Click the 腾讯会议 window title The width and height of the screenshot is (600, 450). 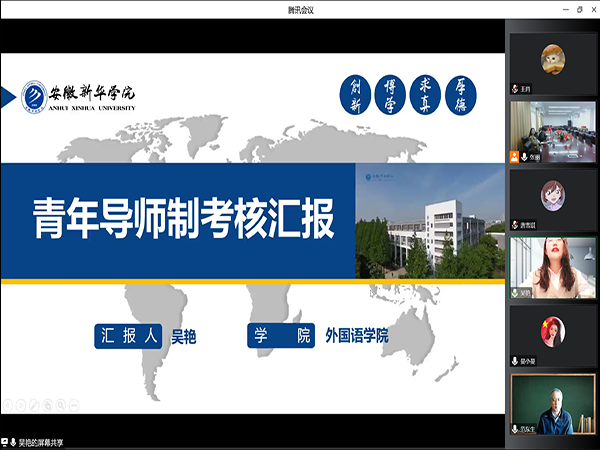click(x=300, y=8)
